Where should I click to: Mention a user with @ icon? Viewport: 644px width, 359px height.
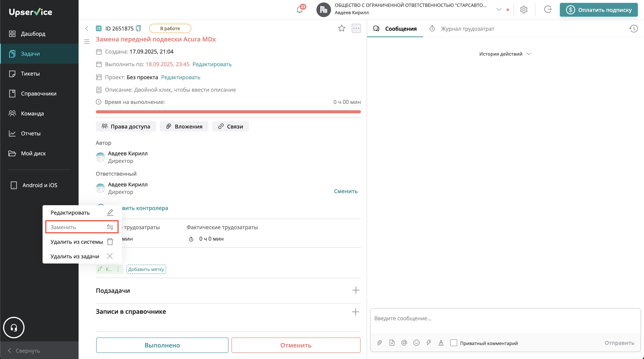pos(404,343)
